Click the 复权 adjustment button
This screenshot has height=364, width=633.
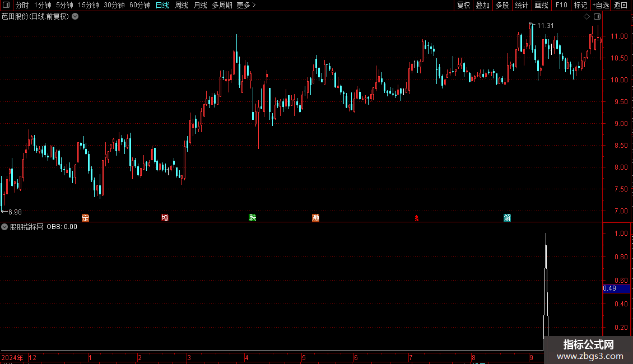(x=463, y=5)
